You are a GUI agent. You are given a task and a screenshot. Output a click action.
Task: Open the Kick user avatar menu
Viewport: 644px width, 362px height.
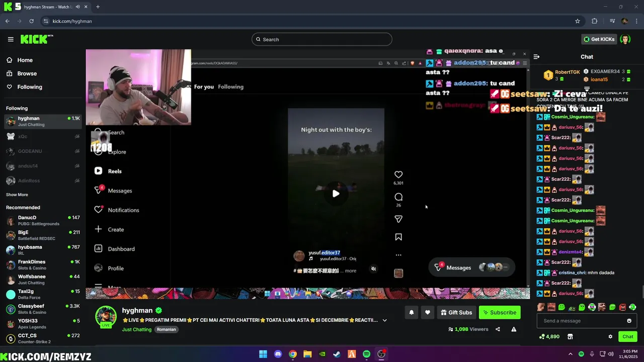625,39
